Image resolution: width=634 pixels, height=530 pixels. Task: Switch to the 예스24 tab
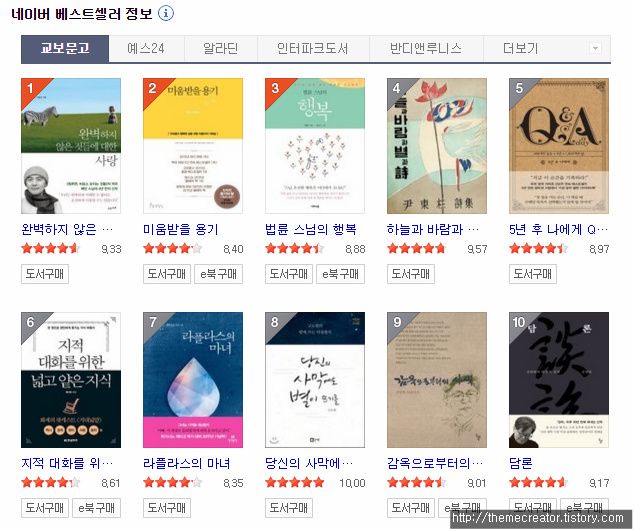pyautogui.click(x=146, y=49)
